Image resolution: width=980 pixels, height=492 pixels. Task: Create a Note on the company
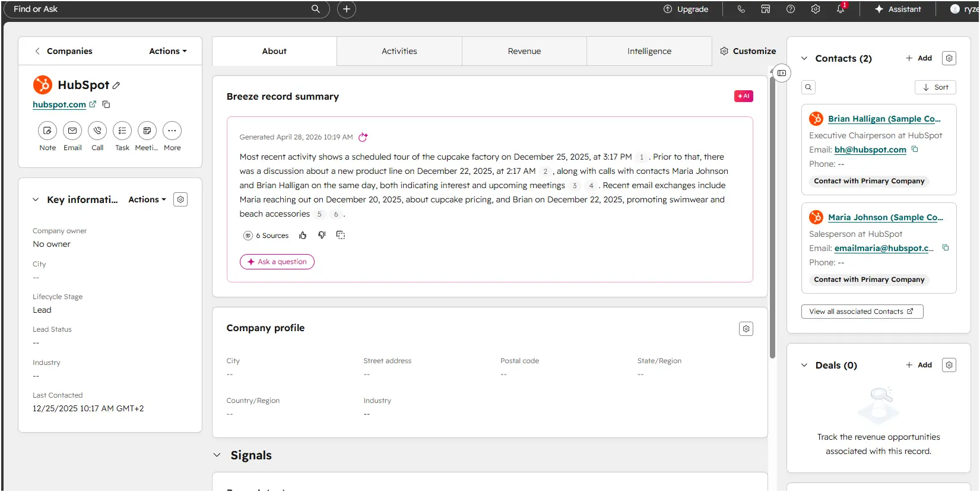[47, 131]
